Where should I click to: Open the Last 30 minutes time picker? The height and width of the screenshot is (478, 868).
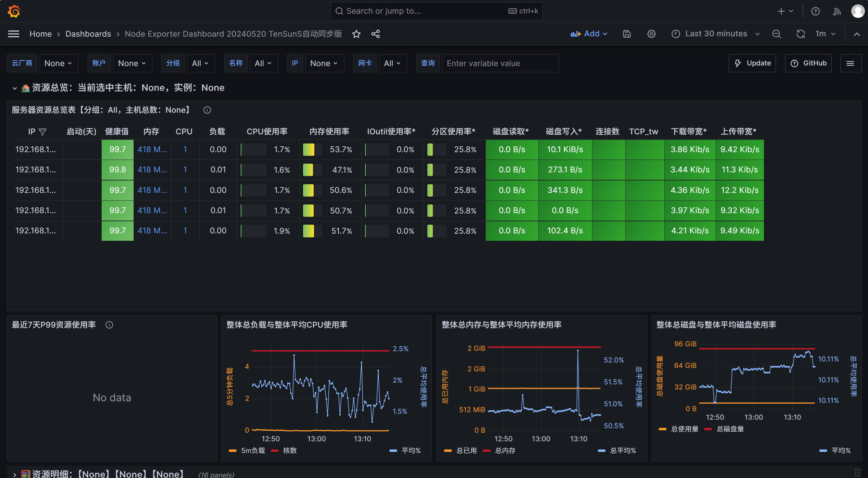pos(716,34)
